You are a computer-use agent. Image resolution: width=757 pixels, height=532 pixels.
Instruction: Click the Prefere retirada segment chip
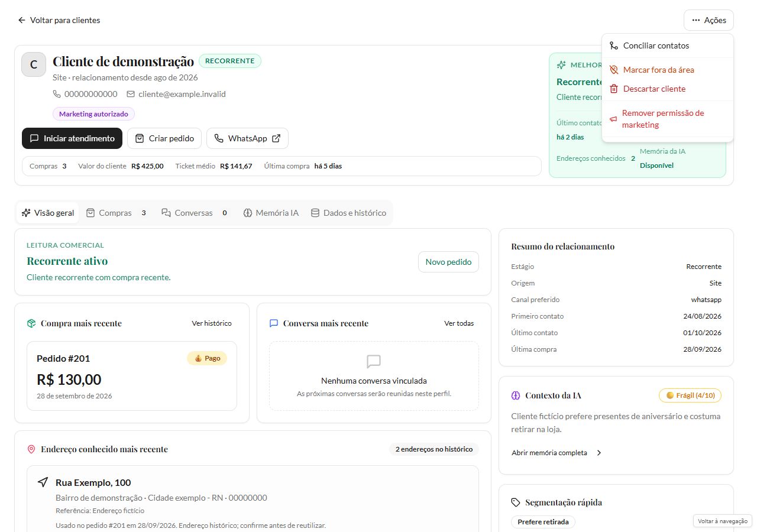pos(543,522)
